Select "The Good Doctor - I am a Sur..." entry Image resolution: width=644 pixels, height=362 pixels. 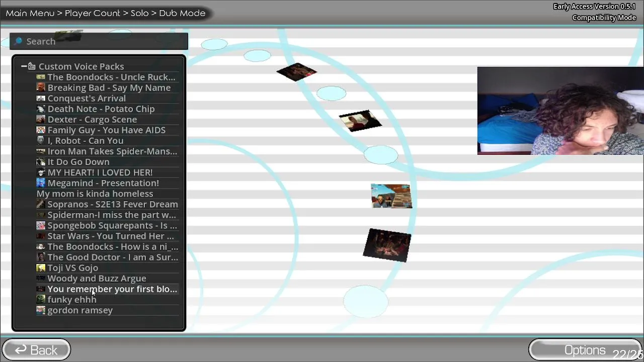point(108,257)
